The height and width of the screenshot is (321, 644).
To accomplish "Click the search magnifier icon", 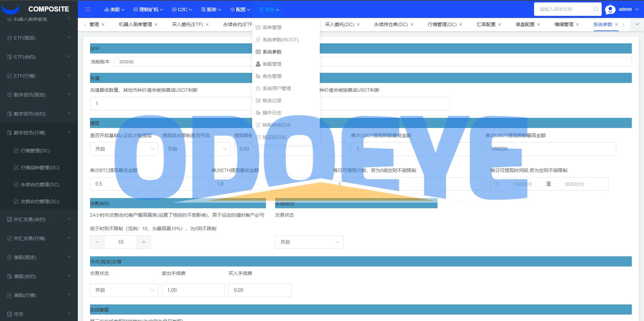I will pos(596,9).
